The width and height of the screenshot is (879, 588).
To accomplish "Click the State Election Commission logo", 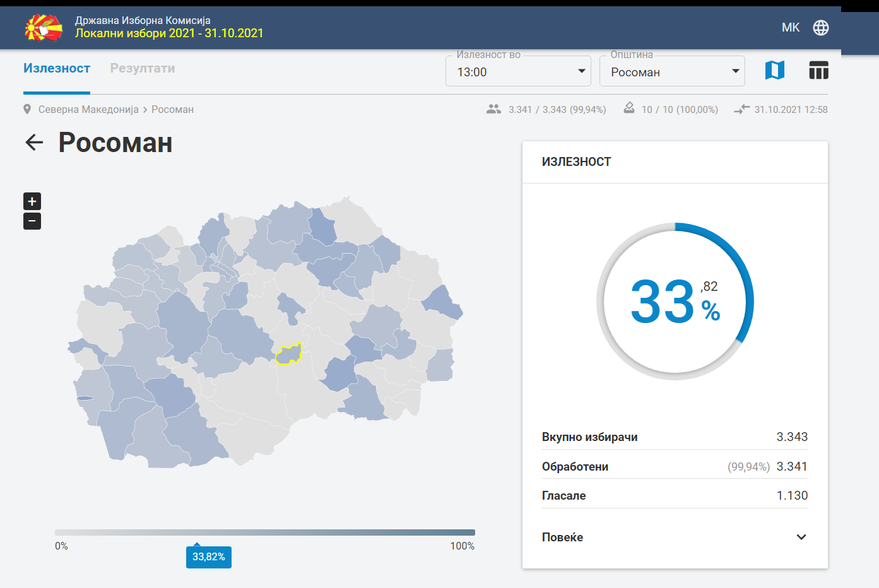I will tap(44, 27).
